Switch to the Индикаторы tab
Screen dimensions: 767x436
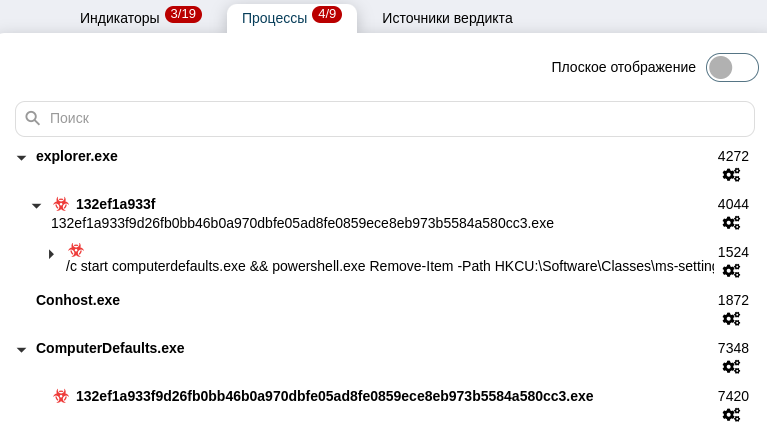(120, 18)
